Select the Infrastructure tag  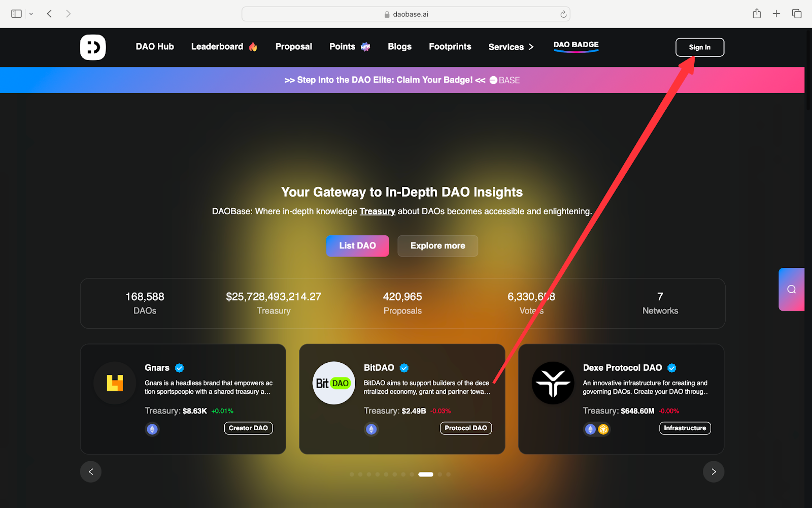[x=685, y=428]
